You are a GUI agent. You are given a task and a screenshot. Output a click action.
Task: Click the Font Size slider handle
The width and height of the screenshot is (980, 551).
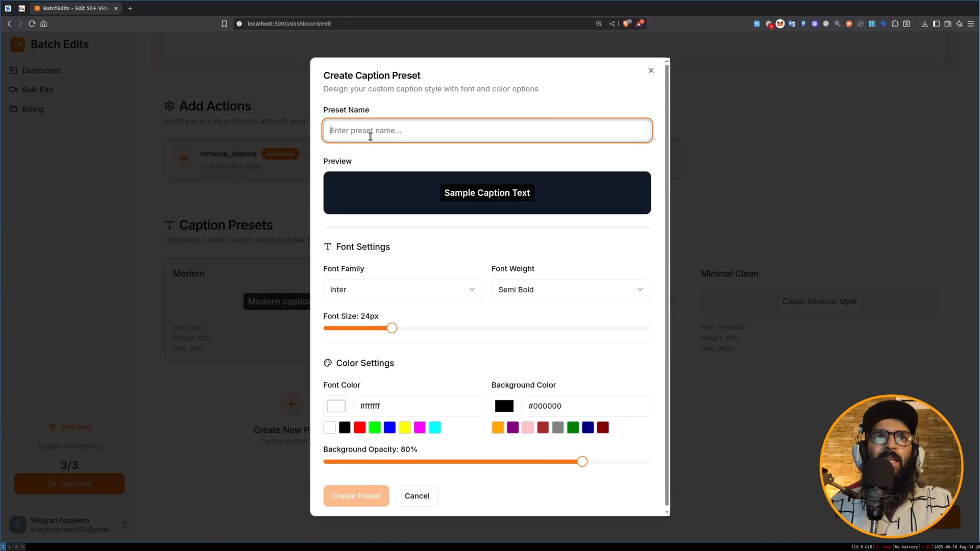pyautogui.click(x=391, y=328)
